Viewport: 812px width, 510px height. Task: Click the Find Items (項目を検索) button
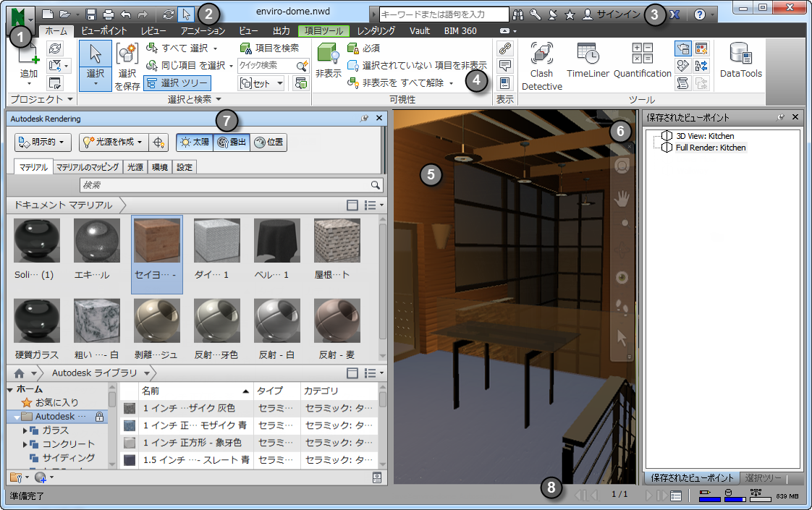[x=270, y=48]
